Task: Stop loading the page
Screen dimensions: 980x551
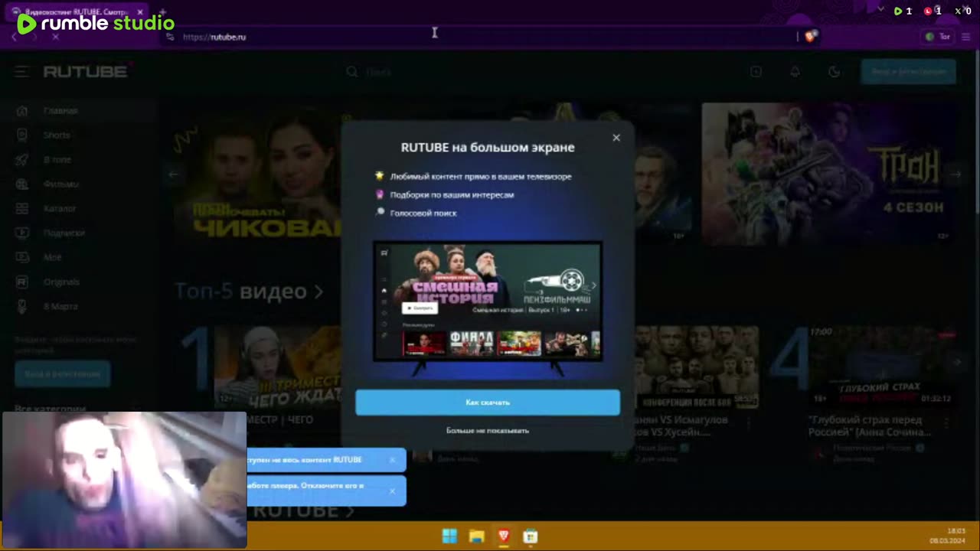Action: 55,37
